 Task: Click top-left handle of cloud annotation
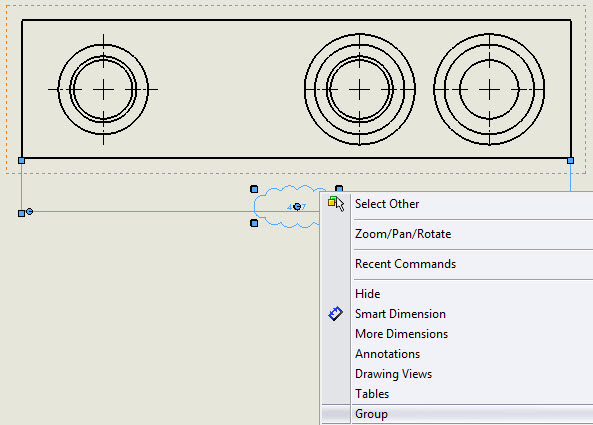point(254,189)
